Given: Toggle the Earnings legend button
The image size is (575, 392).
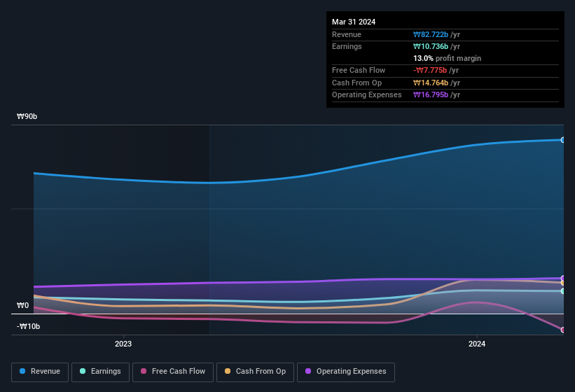Looking at the screenshot, I should pyautogui.click(x=100, y=372).
